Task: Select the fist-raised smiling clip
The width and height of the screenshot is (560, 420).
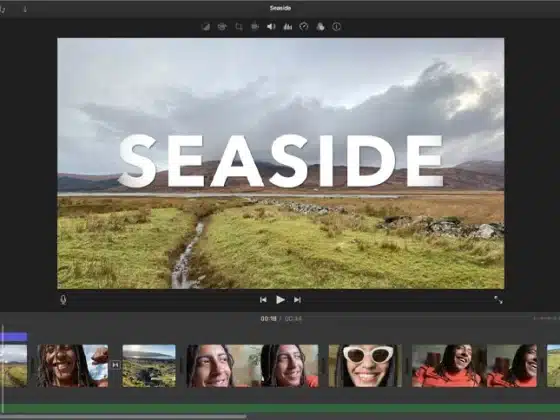Action: [x=72, y=366]
